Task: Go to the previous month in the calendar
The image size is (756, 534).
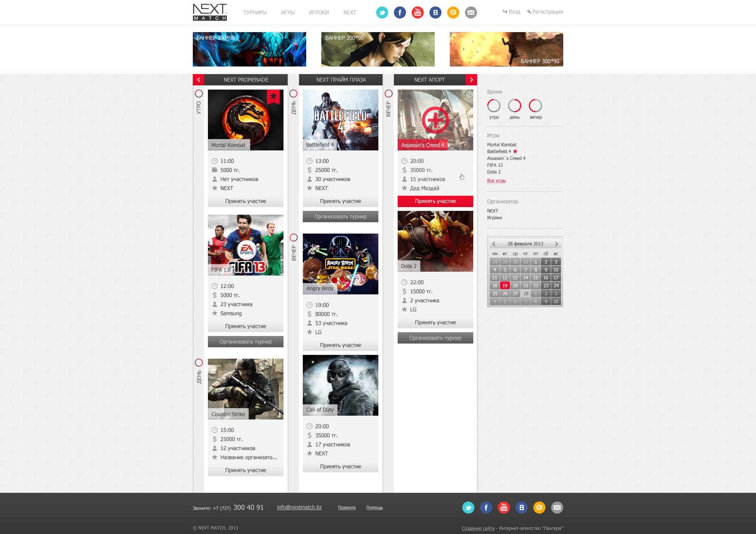Action: click(x=494, y=244)
